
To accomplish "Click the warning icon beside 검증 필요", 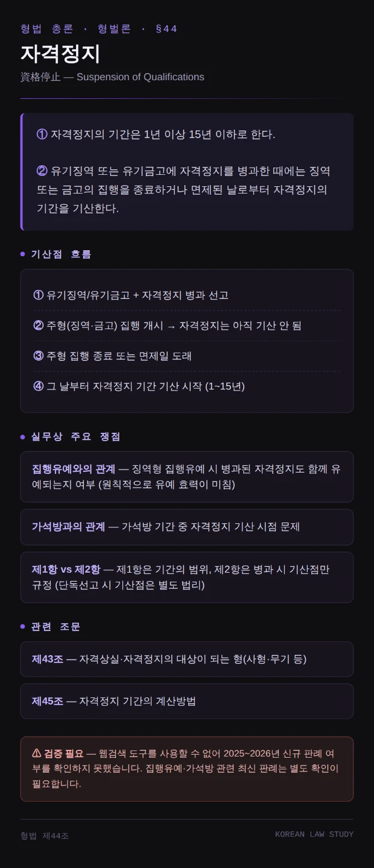I will pyautogui.click(x=37, y=753).
